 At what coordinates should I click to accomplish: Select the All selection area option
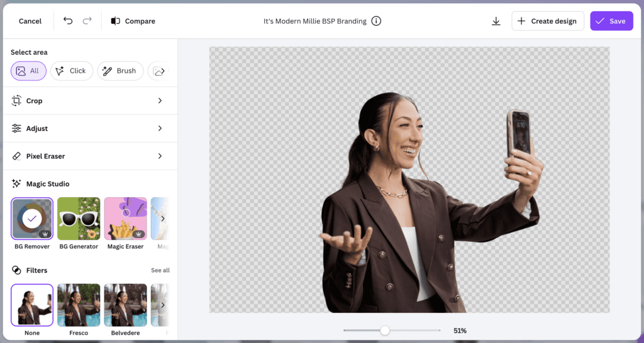pyautogui.click(x=28, y=71)
